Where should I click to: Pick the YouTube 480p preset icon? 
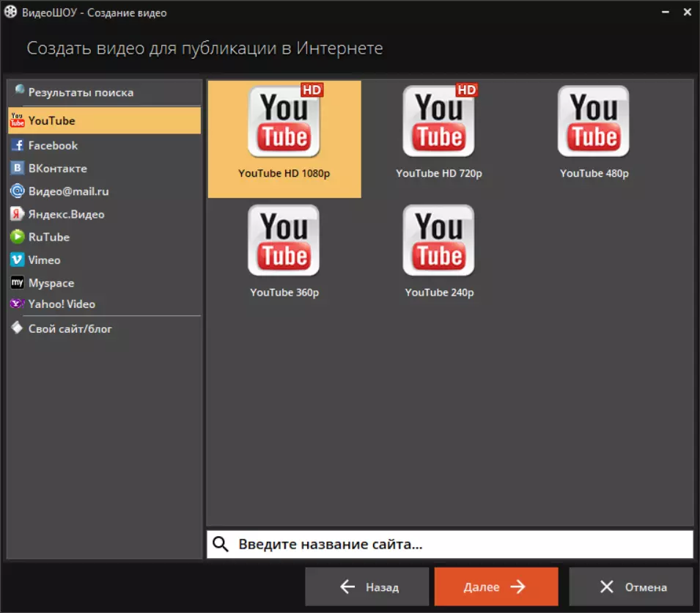(594, 121)
